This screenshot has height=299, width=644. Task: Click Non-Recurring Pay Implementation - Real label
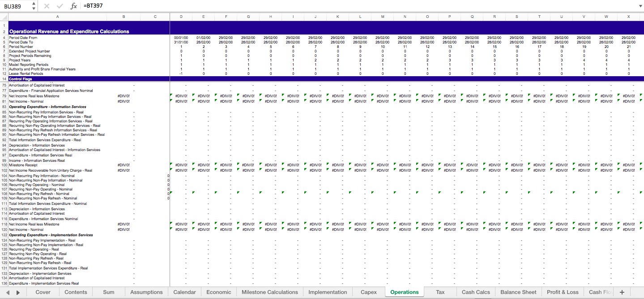tap(42, 240)
